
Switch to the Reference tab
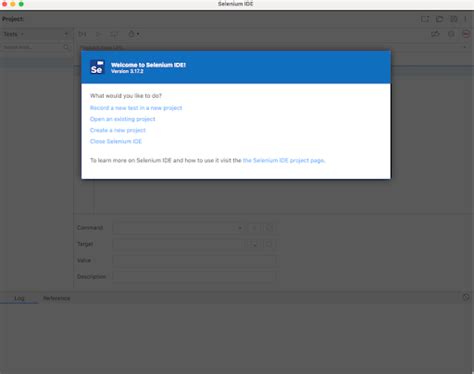pos(57,298)
